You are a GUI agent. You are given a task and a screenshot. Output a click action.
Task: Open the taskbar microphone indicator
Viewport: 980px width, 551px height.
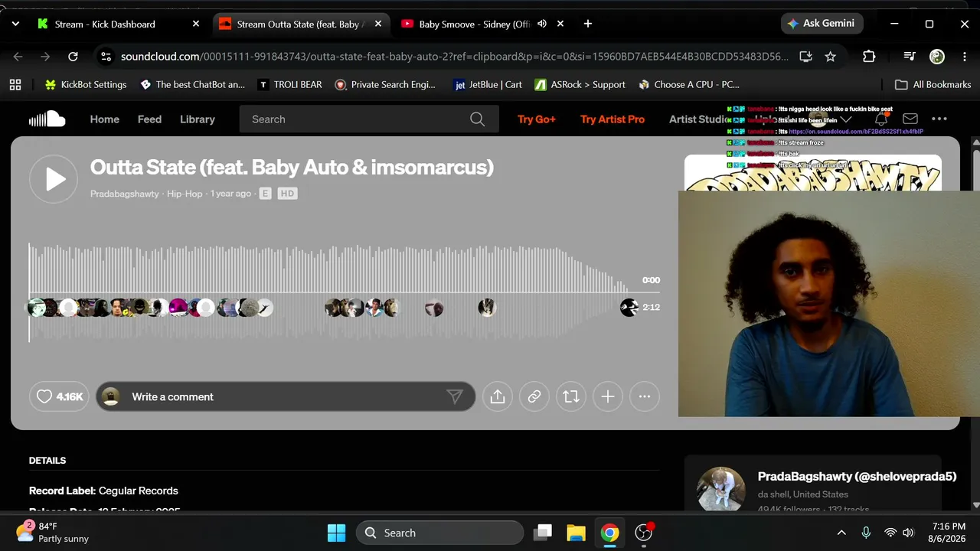point(866,533)
